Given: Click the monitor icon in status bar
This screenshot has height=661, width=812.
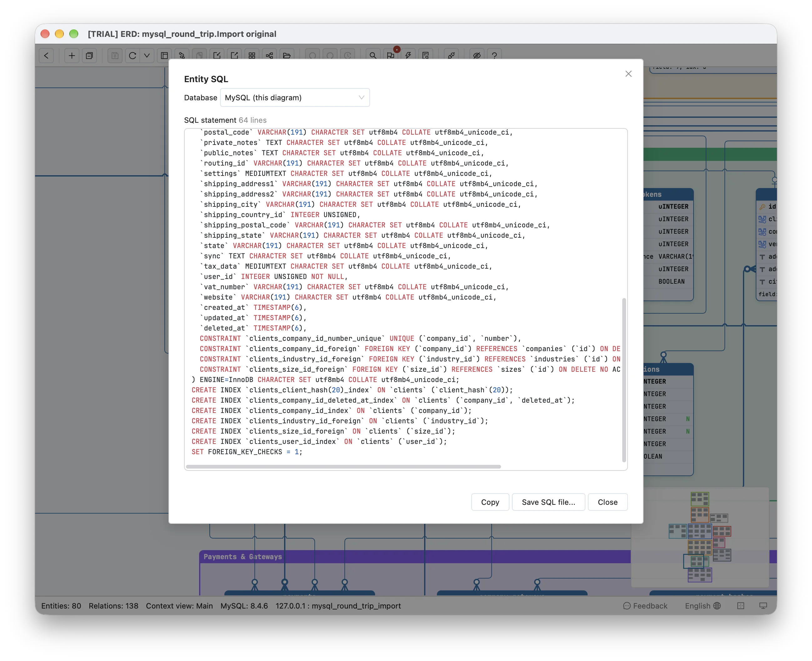Looking at the screenshot, I should [x=763, y=606].
